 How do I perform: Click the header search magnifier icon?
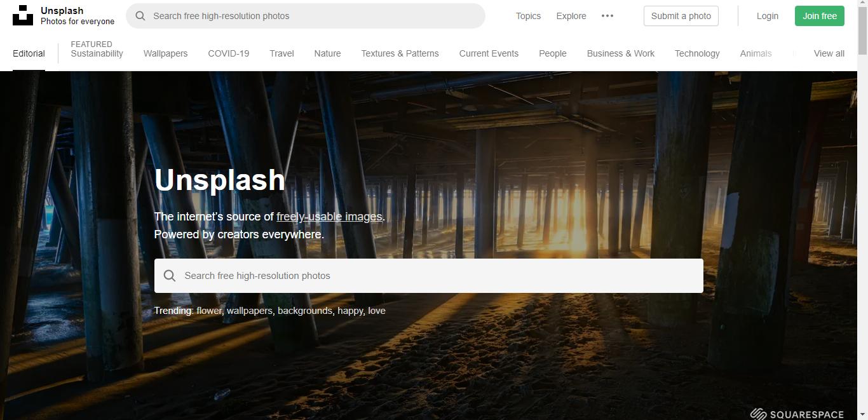(140, 16)
